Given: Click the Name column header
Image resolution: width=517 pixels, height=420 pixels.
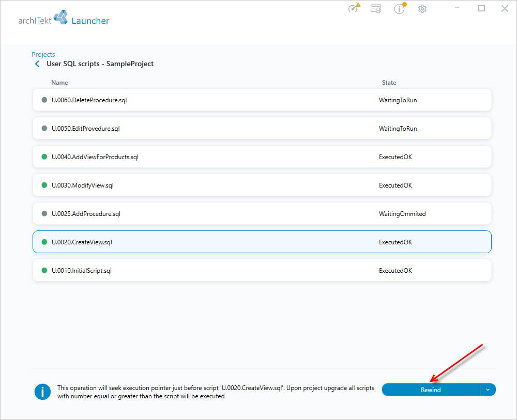Looking at the screenshot, I should coord(59,83).
